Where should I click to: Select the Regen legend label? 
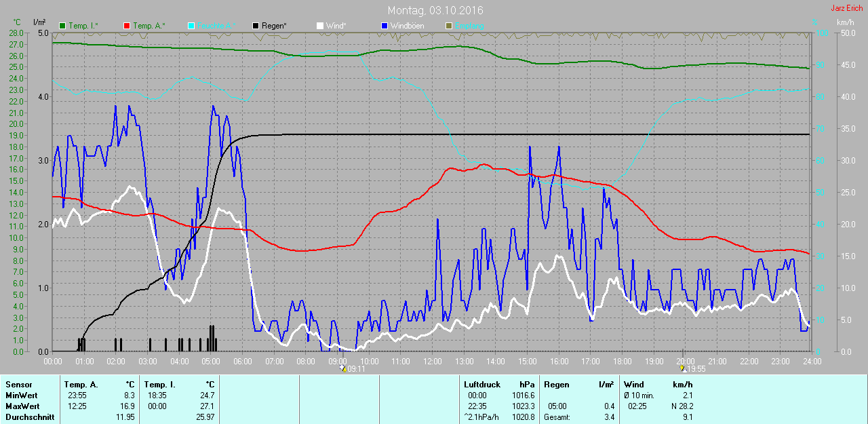click(x=275, y=26)
